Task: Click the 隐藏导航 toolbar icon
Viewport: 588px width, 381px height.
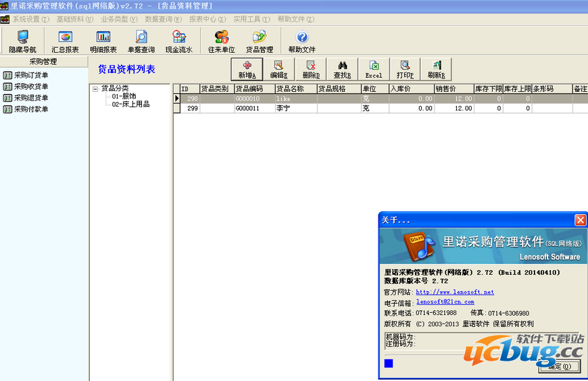Action: [x=22, y=41]
